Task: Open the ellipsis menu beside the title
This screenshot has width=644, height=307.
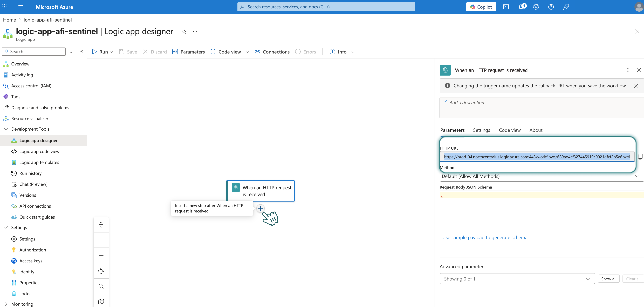Action: (195, 31)
